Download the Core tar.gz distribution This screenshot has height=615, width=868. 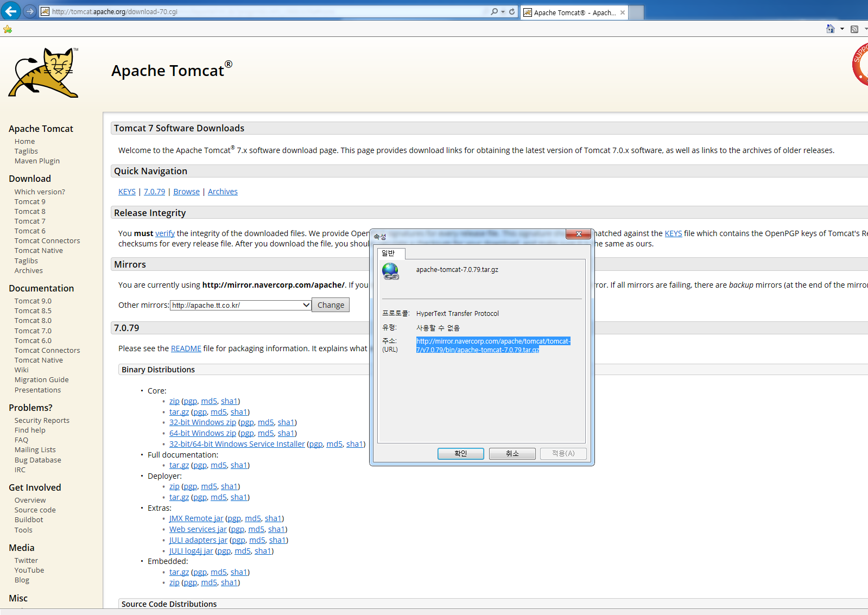[179, 412]
